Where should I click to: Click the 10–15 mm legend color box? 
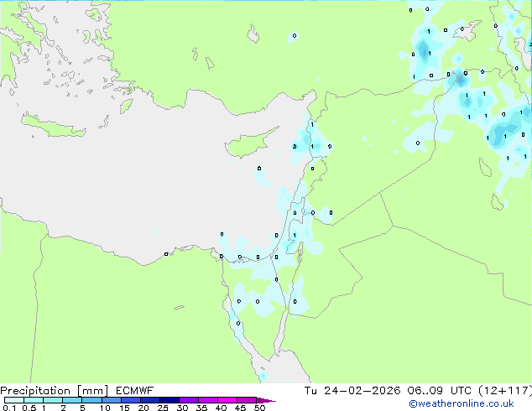point(111,400)
